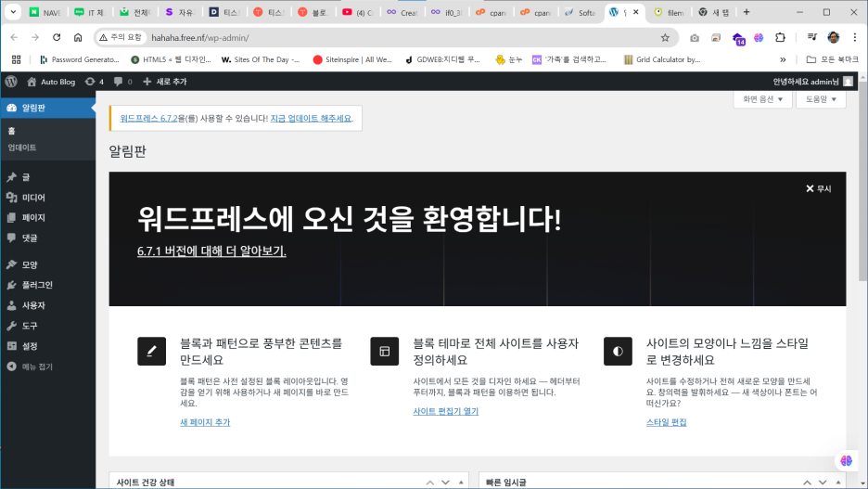Open the WordPress logo menu

point(11,82)
